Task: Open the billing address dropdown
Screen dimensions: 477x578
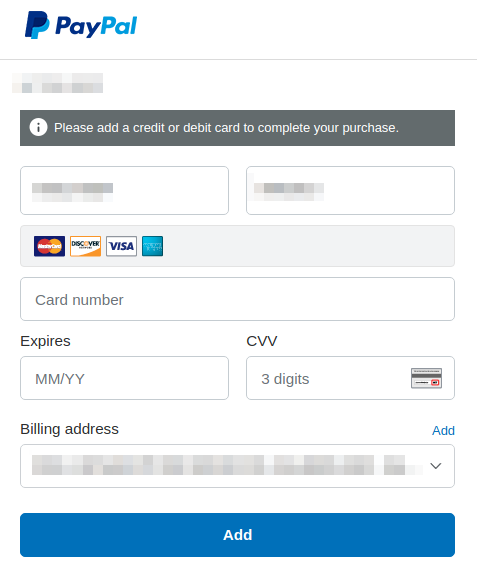Action: (x=237, y=466)
